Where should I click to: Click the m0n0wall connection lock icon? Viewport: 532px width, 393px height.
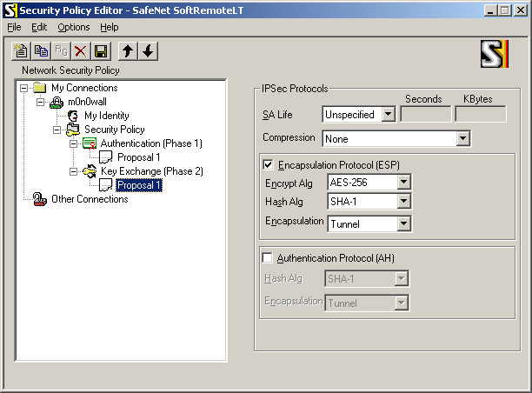click(57, 102)
